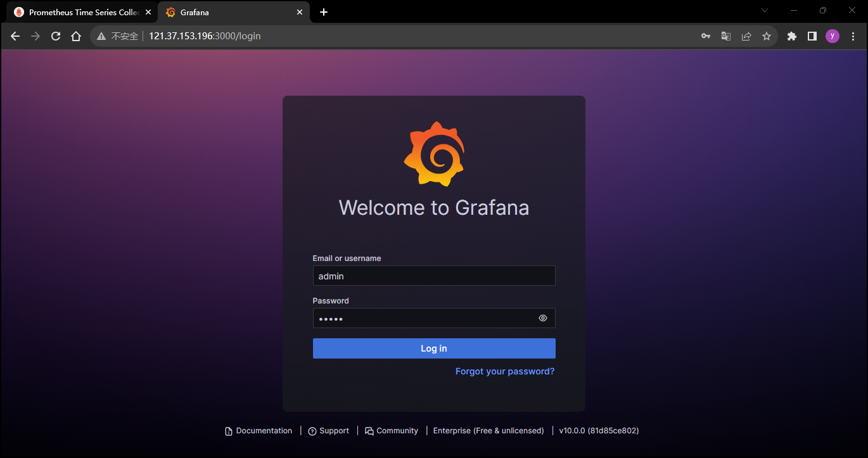The image size is (868, 458).
Task: Click the Grafana logo on login card
Action: point(434,154)
